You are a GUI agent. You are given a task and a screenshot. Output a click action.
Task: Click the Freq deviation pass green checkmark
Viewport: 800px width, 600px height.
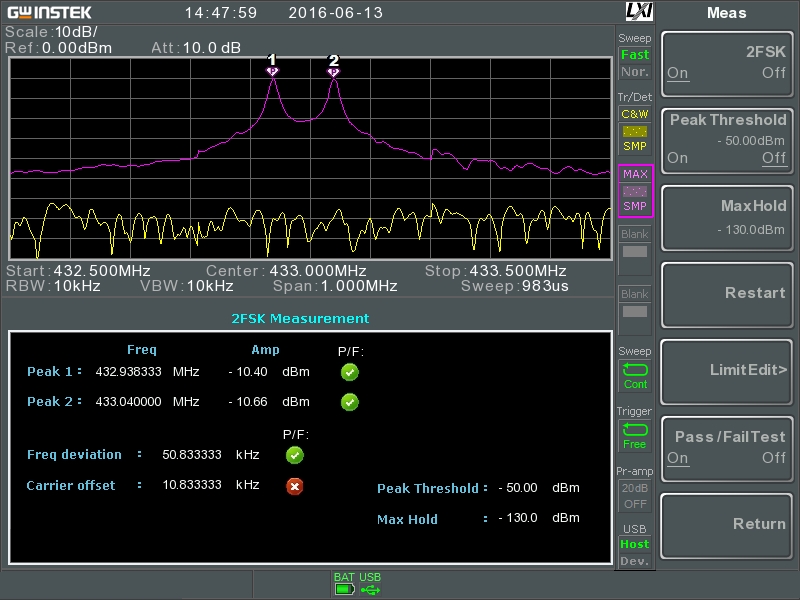click(x=295, y=455)
